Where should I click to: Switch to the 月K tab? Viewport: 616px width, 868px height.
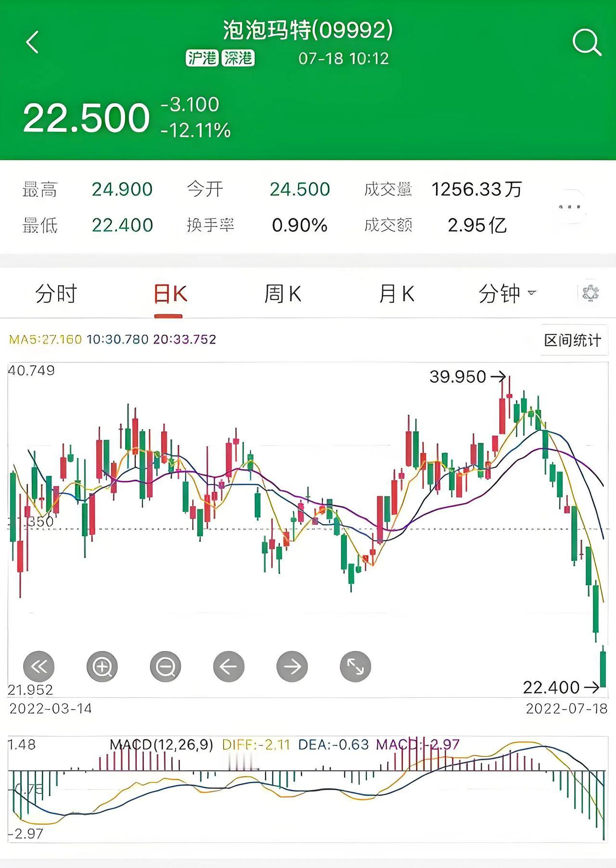pos(397,294)
